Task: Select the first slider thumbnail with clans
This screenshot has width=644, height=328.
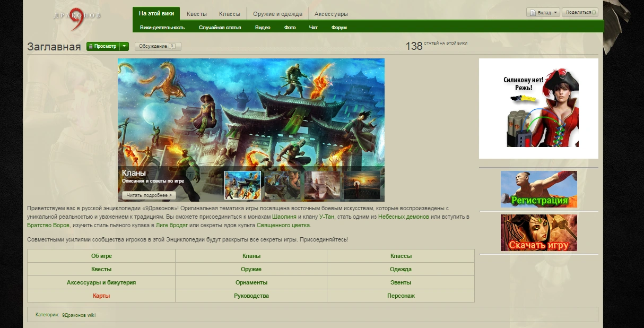Action: 243,185
